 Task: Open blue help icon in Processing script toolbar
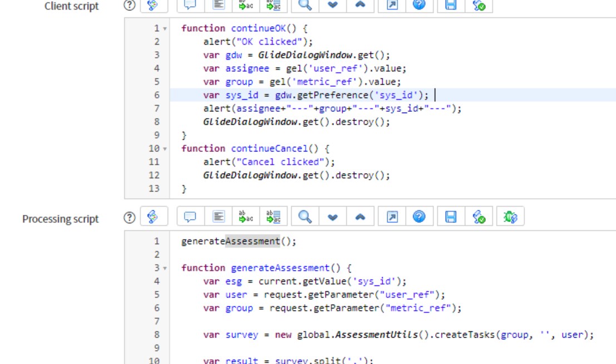pyautogui.click(x=419, y=217)
